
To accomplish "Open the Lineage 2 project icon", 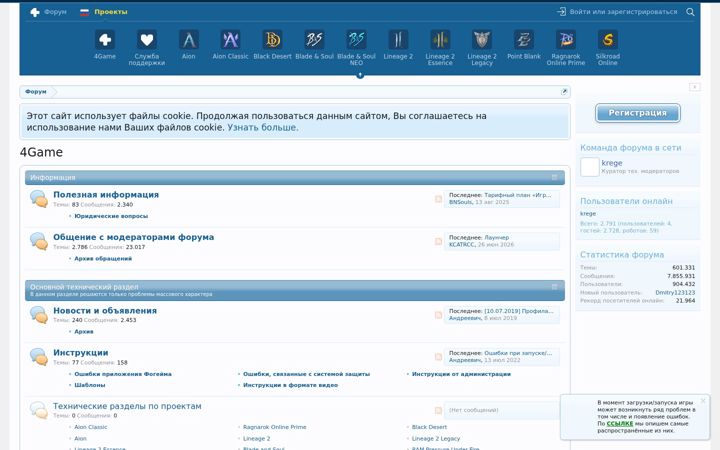I will tap(398, 39).
